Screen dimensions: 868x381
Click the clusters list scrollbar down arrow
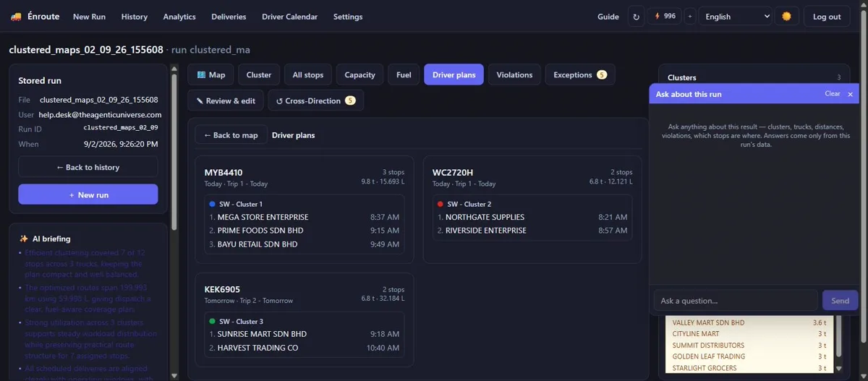838,368
